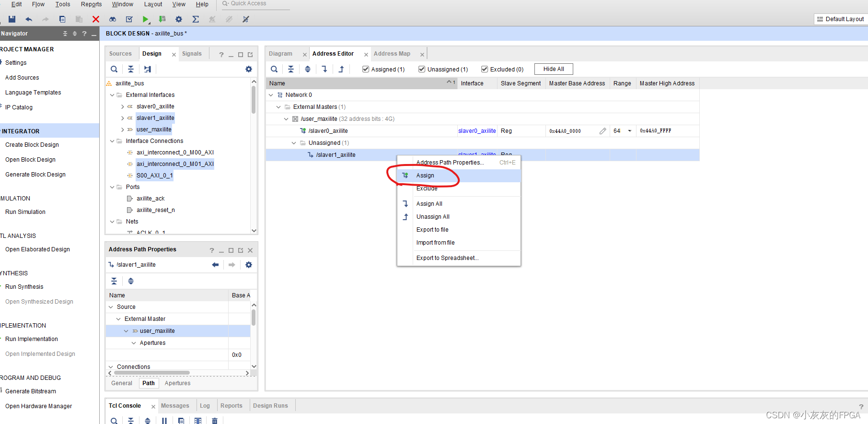868x424 pixels.
Task: Click the Quick Access search field
Action: 256,4
